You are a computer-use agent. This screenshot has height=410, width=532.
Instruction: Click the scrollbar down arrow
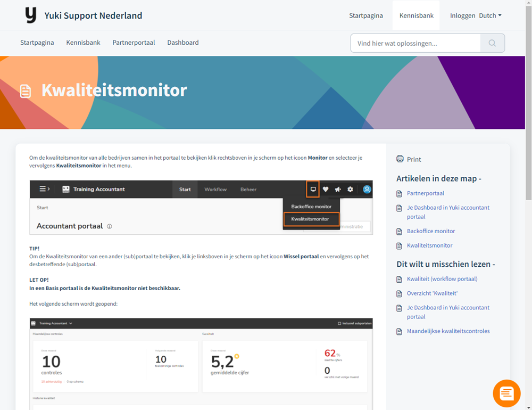point(529,407)
